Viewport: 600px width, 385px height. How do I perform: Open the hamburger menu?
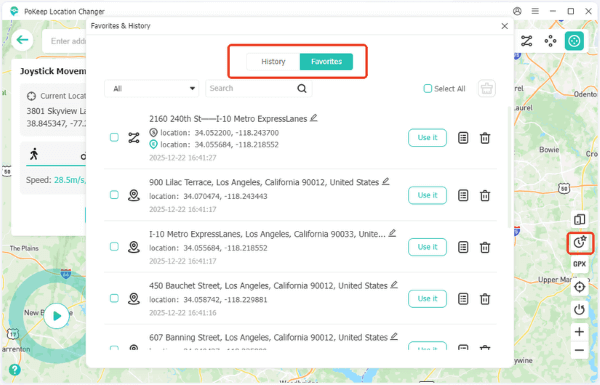(x=535, y=11)
